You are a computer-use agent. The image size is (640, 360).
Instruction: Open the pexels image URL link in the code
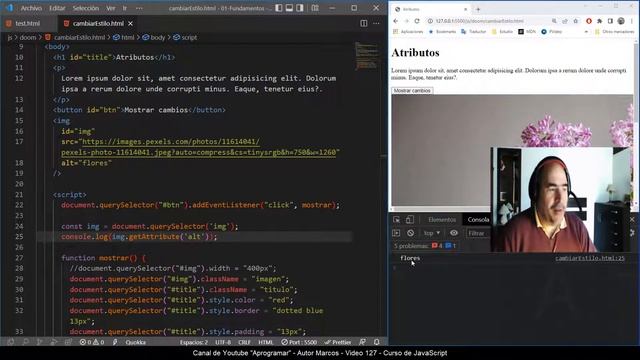[x=200, y=147]
